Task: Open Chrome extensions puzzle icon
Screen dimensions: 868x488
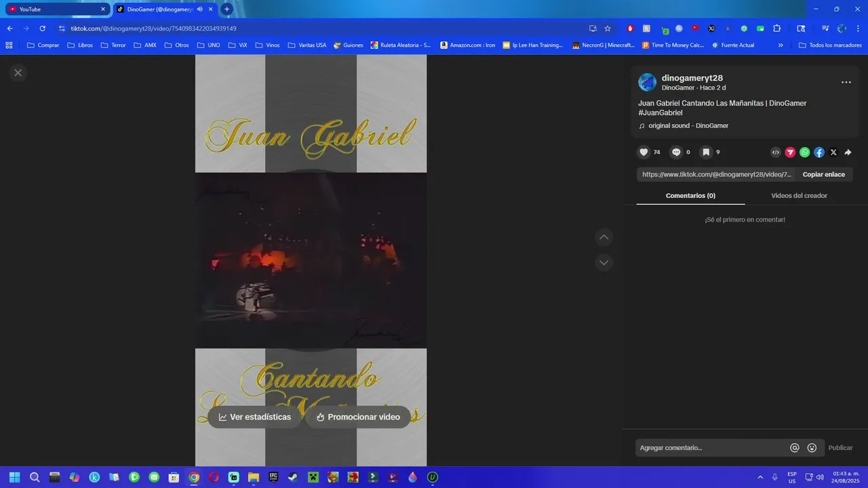Action: [777, 28]
